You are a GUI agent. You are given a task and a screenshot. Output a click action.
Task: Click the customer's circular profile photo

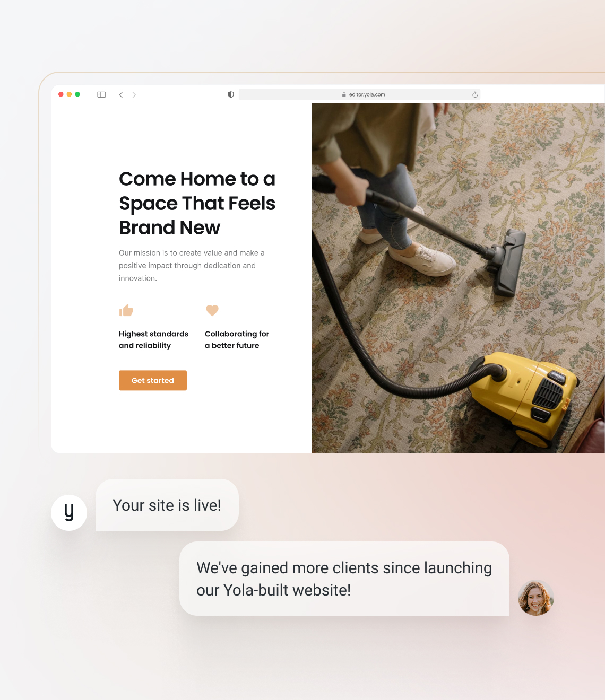pyautogui.click(x=535, y=598)
